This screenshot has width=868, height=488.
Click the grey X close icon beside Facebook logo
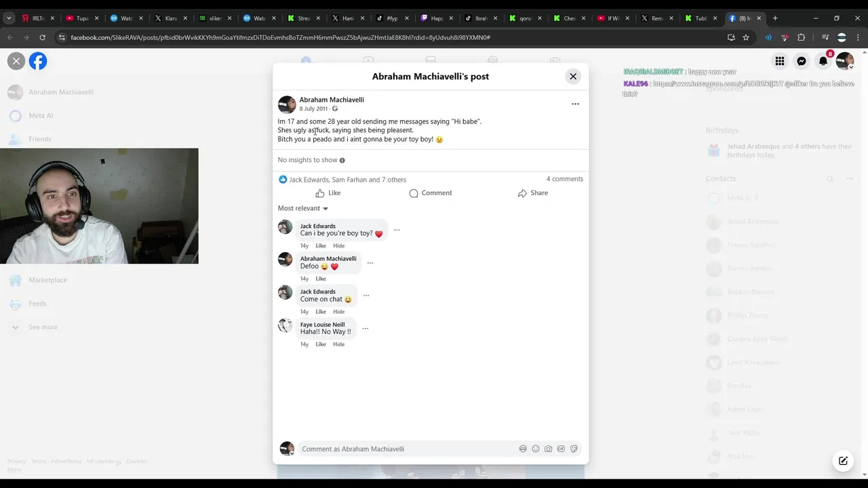tap(16, 61)
